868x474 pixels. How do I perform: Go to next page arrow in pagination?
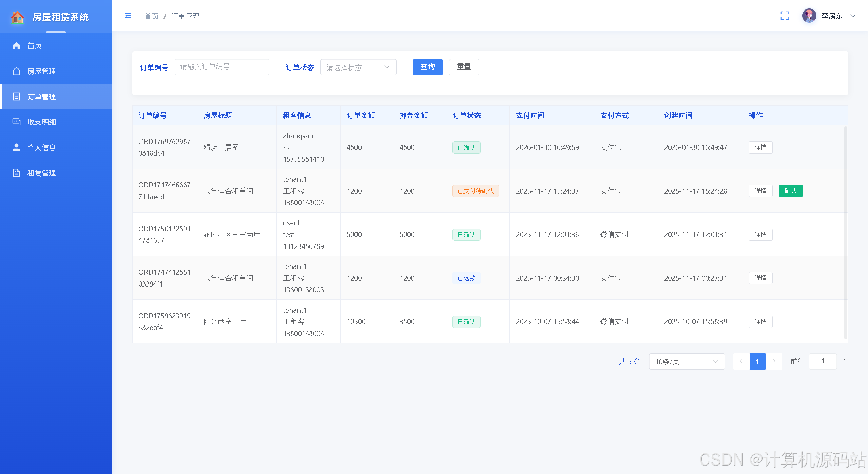(x=774, y=361)
